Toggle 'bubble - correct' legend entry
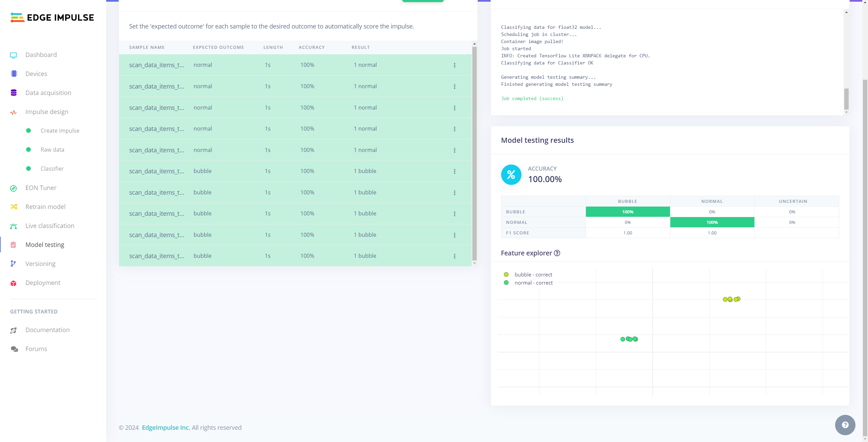 pyautogui.click(x=533, y=274)
